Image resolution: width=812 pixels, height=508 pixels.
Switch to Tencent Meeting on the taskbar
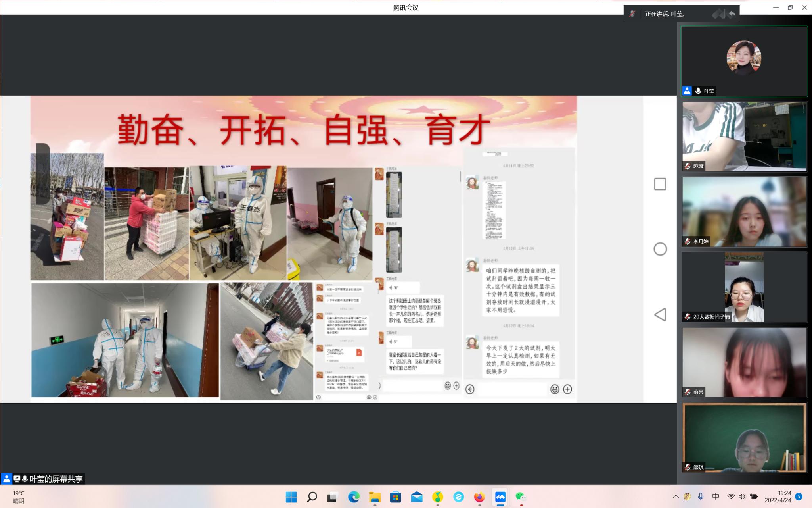pyautogui.click(x=500, y=497)
